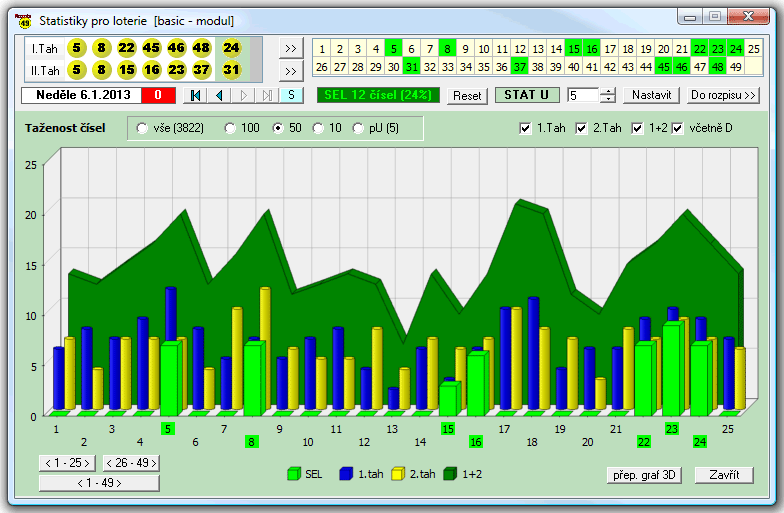Image resolution: width=784 pixels, height=513 pixels.
Task: Jump to first draw navigation icon
Action: click(195, 95)
